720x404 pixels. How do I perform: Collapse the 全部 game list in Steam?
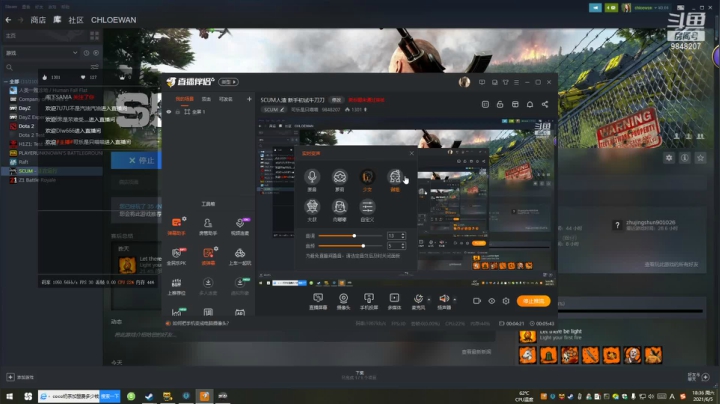[x=6, y=82]
